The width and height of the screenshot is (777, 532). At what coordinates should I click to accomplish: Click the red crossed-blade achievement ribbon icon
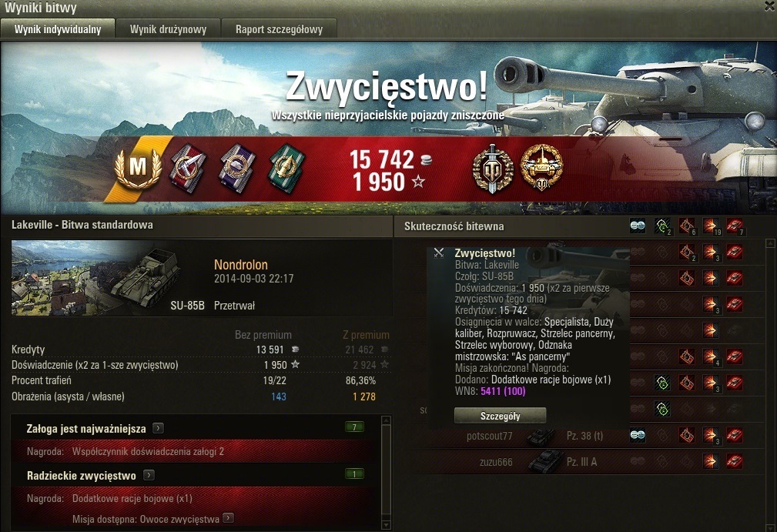188,167
